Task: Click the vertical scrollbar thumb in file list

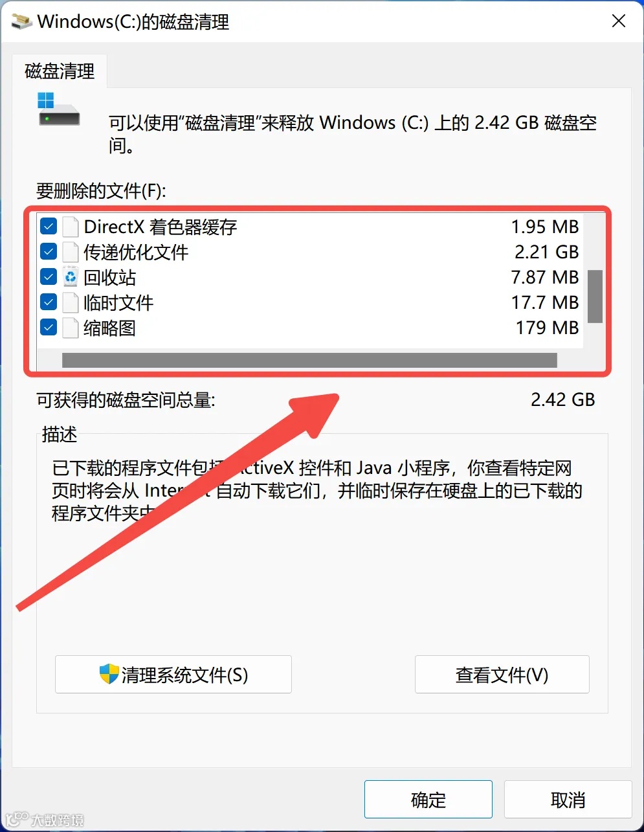Action: pos(595,296)
